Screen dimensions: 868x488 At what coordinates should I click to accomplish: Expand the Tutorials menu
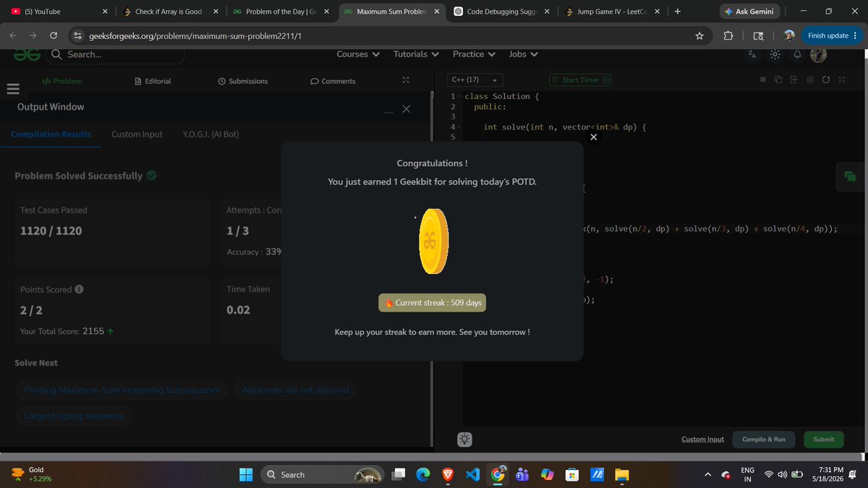pyautogui.click(x=416, y=54)
